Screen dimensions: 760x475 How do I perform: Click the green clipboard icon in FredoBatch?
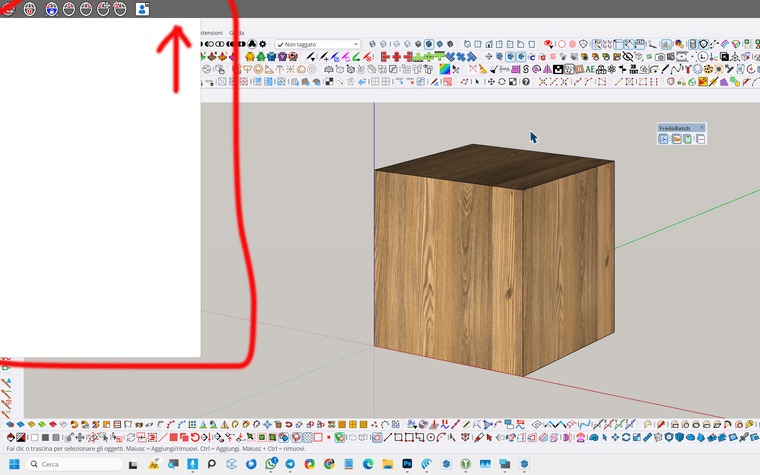(x=688, y=139)
